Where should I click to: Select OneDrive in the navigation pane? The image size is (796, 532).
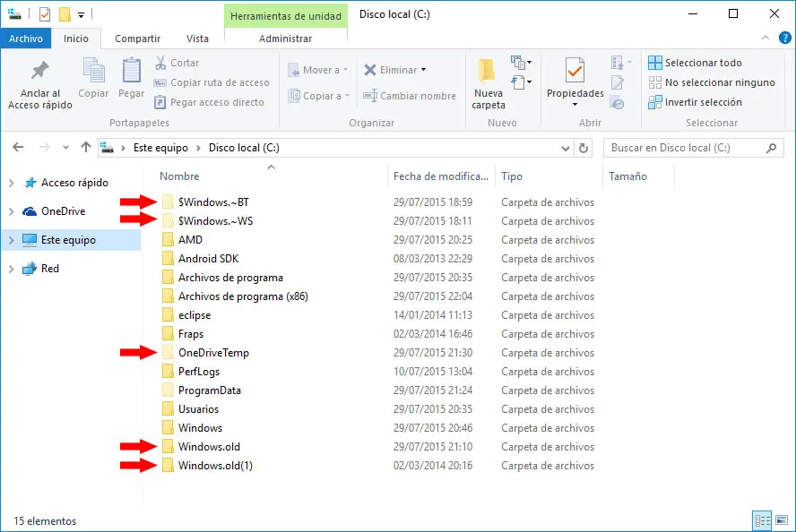click(63, 211)
